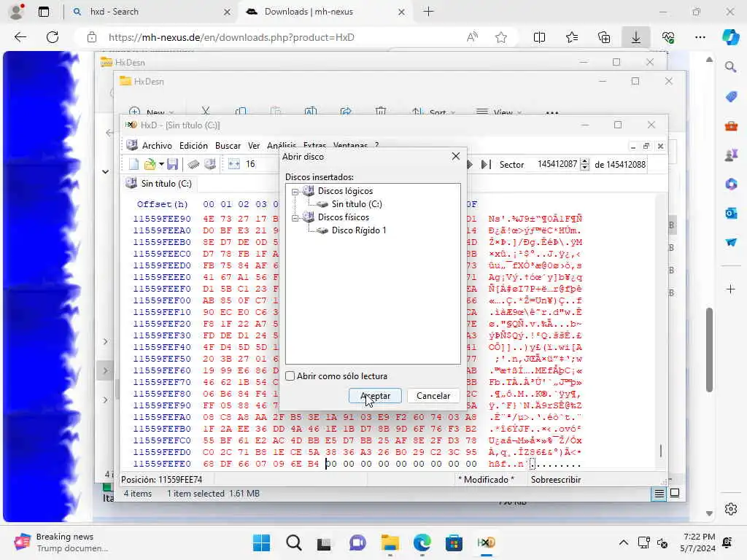Click the browser Refresh icon

coord(53,37)
